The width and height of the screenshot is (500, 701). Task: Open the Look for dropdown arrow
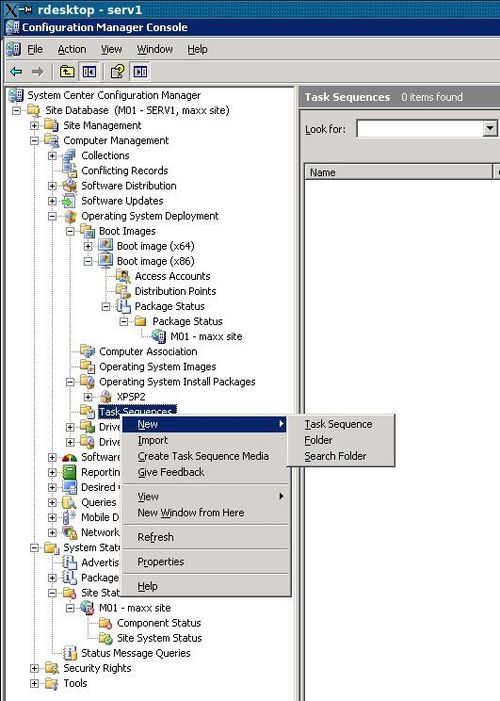click(490, 129)
